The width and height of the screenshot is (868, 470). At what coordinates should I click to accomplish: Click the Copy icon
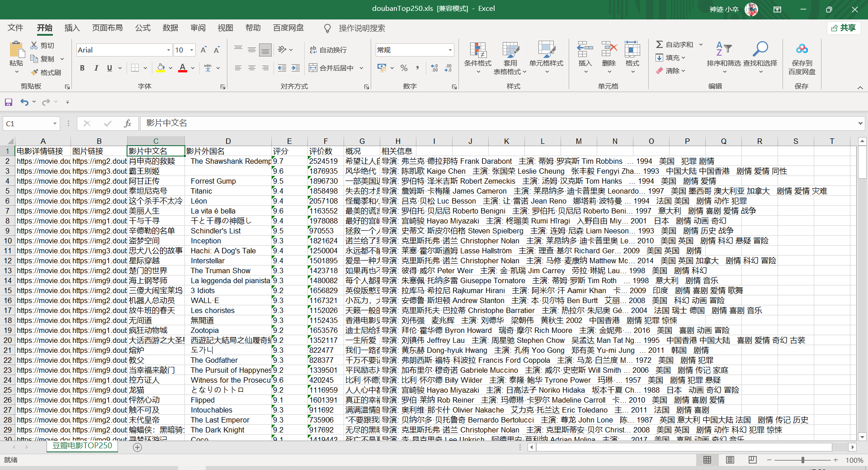[34, 59]
